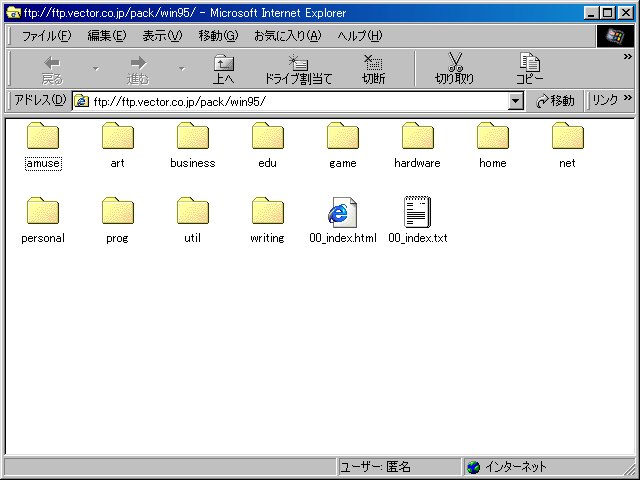Open the ファイル(F) menu
This screenshot has height=480, width=640.
tap(46, 36)
